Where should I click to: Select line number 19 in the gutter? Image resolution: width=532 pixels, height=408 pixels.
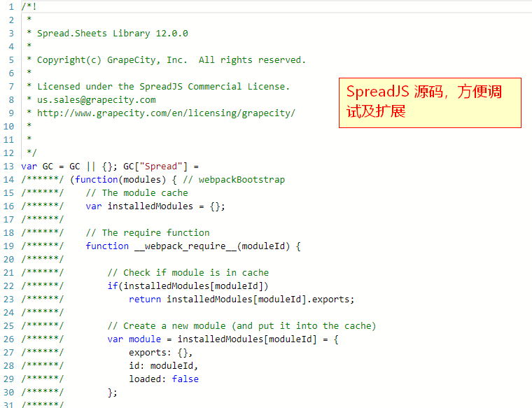point(8,246)
